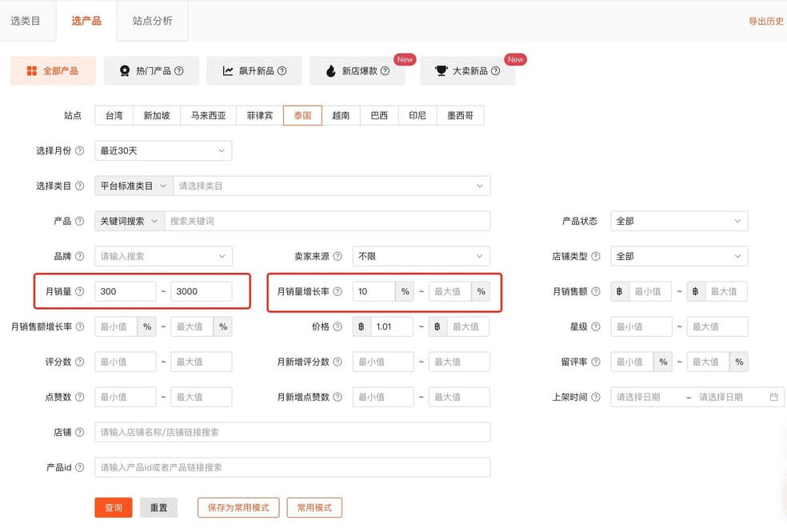The height and width of the screenshot is (532, 787).
Task: Select 全部产品 filter tab
Action: pyautogui.click(x=53, y=70)
